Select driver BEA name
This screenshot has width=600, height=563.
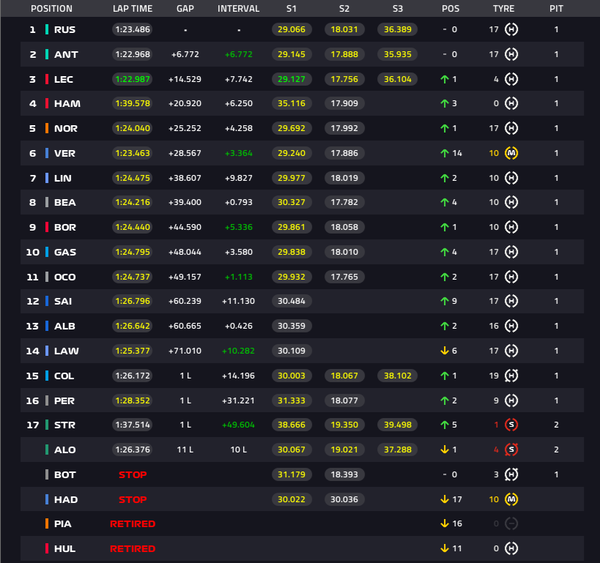(65, 202)
